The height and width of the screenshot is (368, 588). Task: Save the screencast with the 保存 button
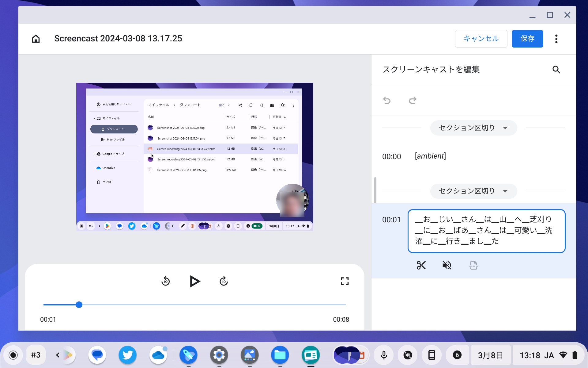[x=527, y=39]
